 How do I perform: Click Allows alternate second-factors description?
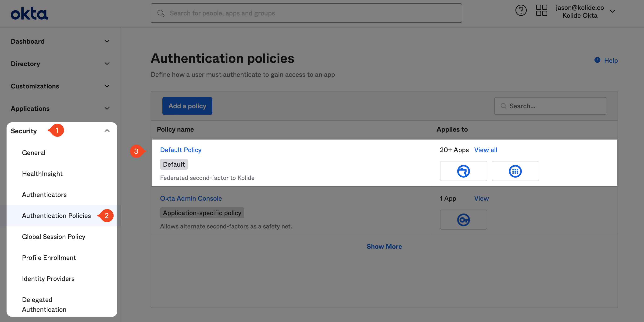226,226
